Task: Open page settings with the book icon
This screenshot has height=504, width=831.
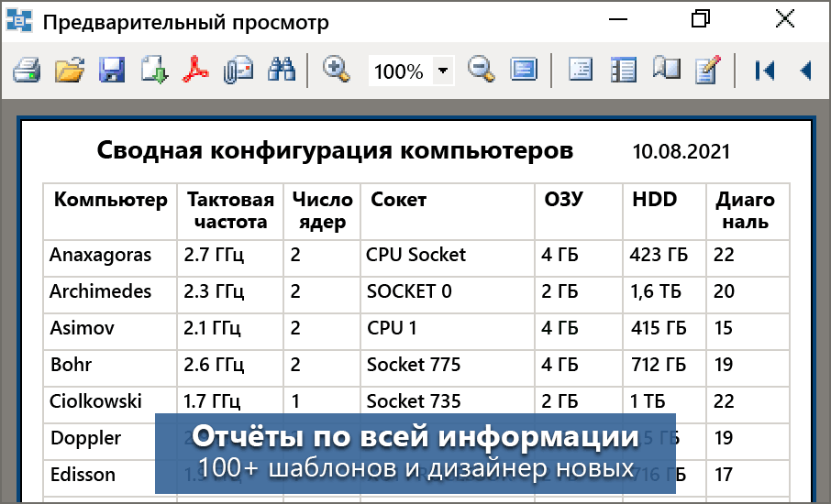Action: (665, 71)
